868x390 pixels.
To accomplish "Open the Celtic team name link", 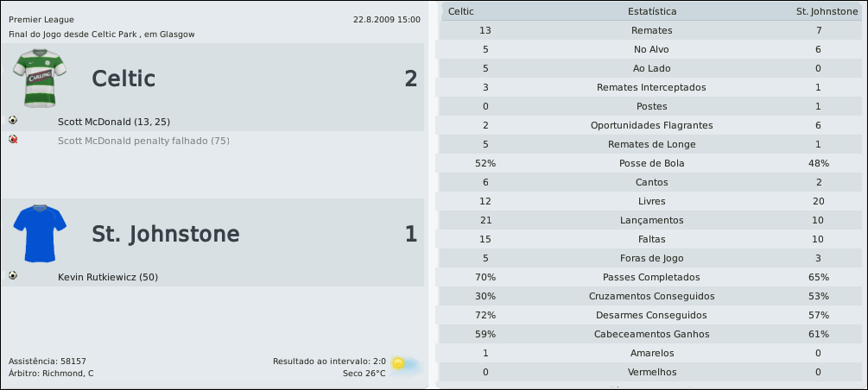I will pos(124,79).
